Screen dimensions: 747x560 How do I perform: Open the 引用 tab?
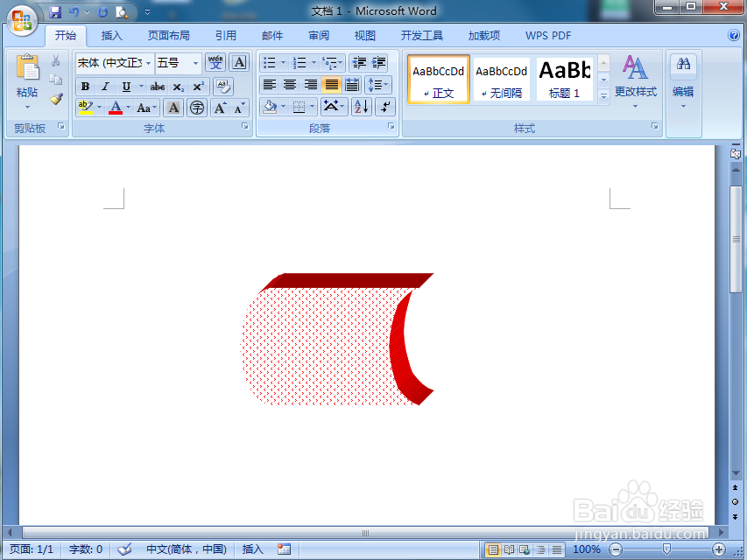(x=225, y=36)
